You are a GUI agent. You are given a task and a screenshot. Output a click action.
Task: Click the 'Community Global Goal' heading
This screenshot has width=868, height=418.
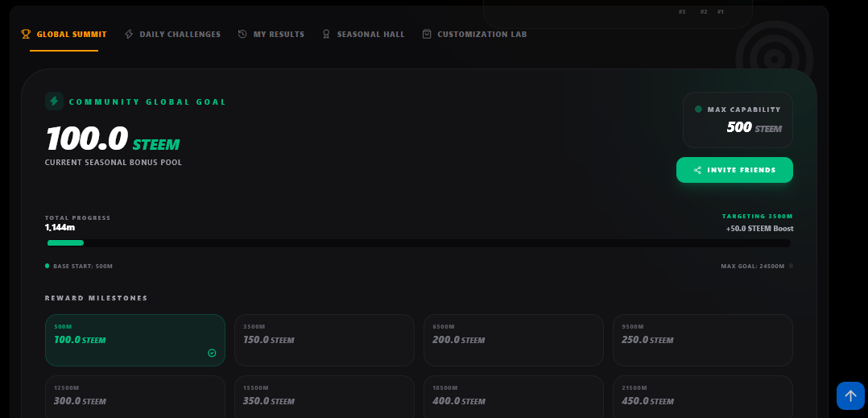tap(148, 101)
